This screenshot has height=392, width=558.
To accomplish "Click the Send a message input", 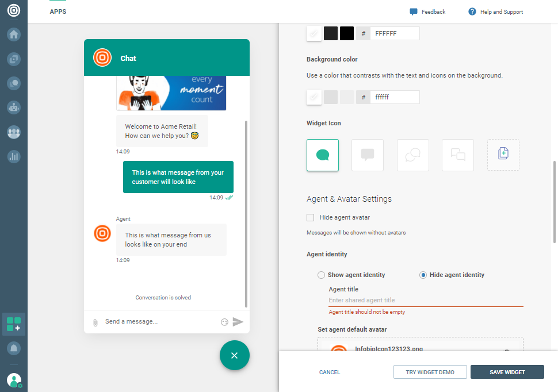I will (160, 321).
